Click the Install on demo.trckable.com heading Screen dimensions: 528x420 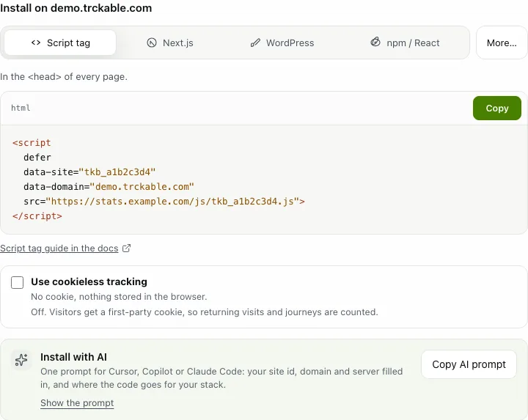(x=76, y=8)
